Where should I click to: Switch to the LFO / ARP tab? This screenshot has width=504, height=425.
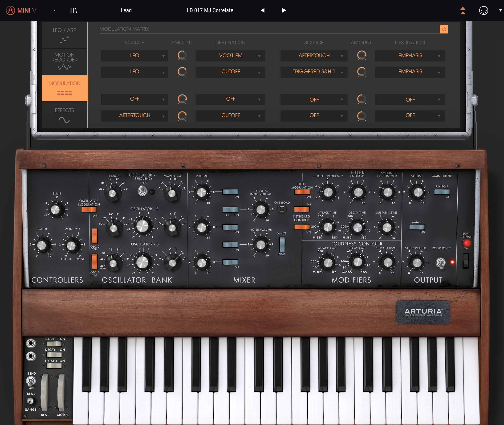click(64, 35)
